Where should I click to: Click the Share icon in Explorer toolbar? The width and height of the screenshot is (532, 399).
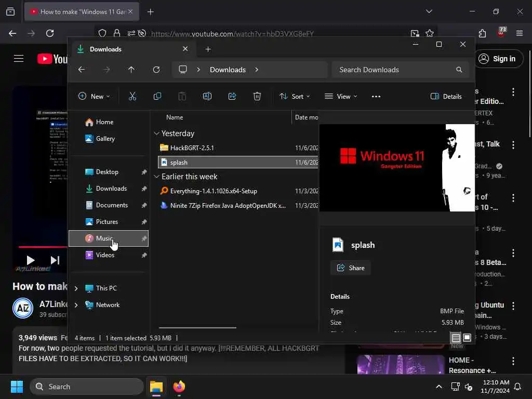click(232, 96)
